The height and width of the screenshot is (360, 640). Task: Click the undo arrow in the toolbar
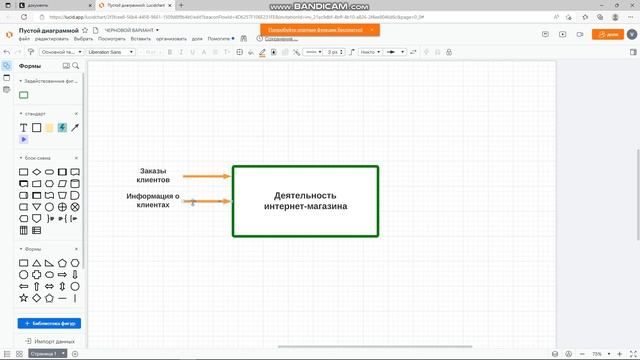click(x=7, y=52)
